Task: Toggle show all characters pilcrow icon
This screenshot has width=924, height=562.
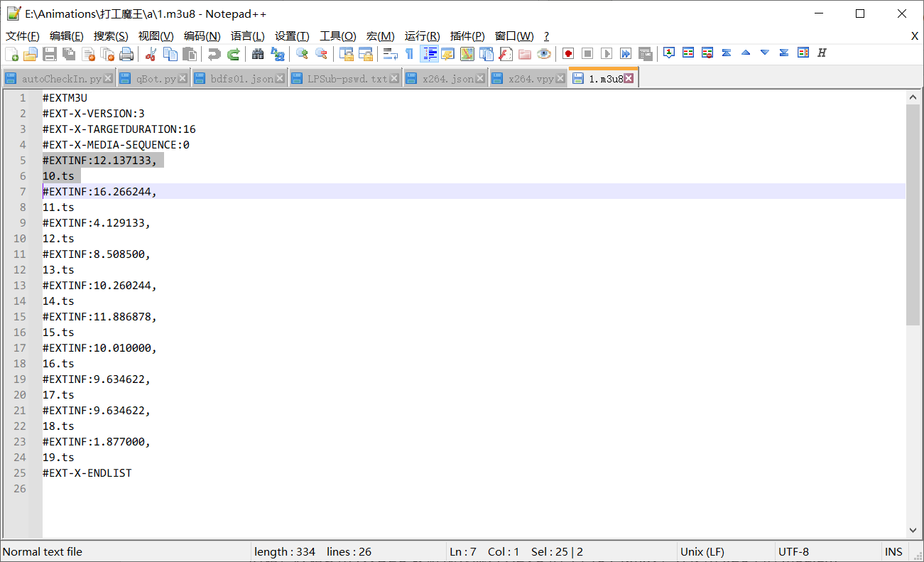Action: click(409, 53)
